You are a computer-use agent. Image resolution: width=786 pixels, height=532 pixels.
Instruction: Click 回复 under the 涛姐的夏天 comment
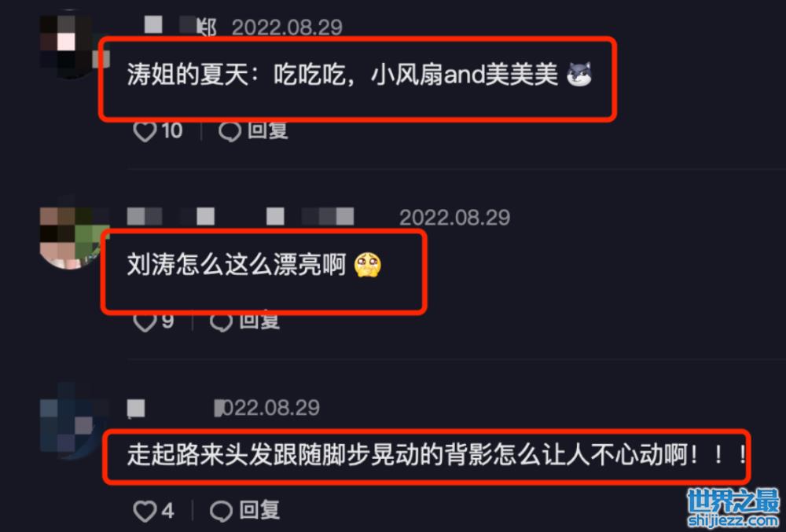[268, 130]
